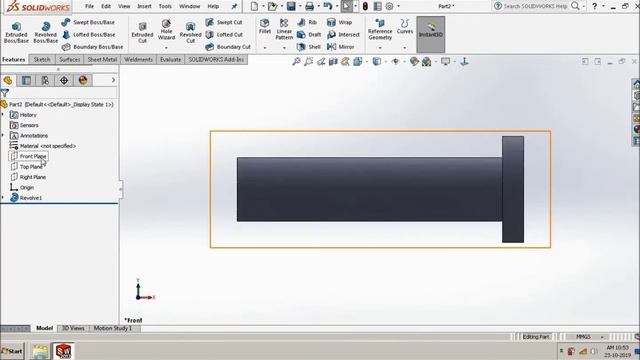
Task: Switch to PropertyManager tab
Action: click(27, 80)
